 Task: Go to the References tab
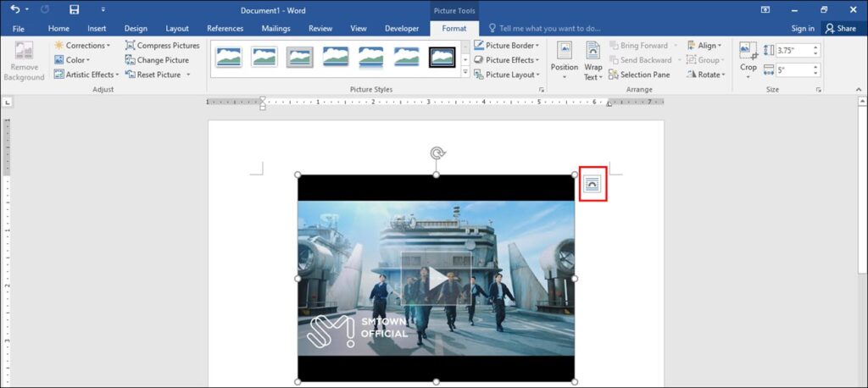(x=225, y=28)
